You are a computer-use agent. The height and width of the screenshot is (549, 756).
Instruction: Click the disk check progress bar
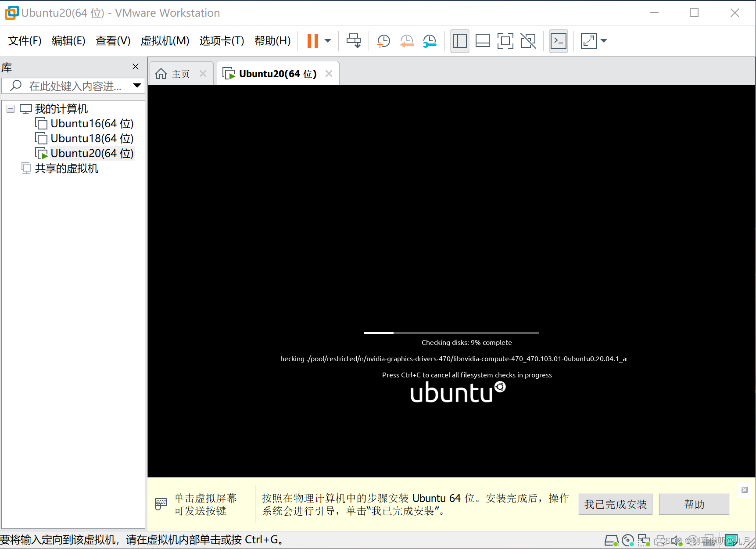[x=451, y=333]
